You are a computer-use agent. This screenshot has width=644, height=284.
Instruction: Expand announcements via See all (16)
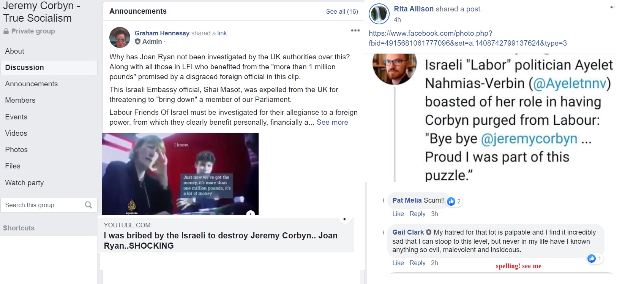click(x=342, y=11)
